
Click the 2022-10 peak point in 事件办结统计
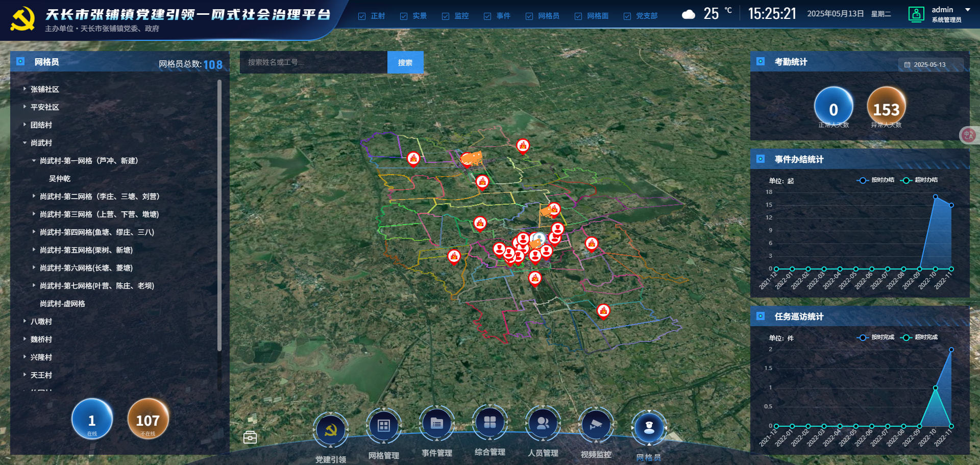tap(935, 197)
